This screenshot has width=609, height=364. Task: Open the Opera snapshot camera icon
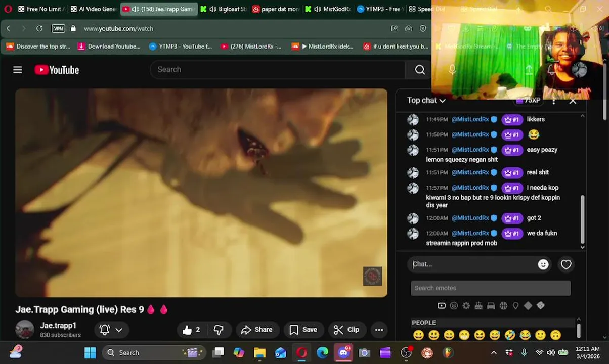[x=408, y=29]
